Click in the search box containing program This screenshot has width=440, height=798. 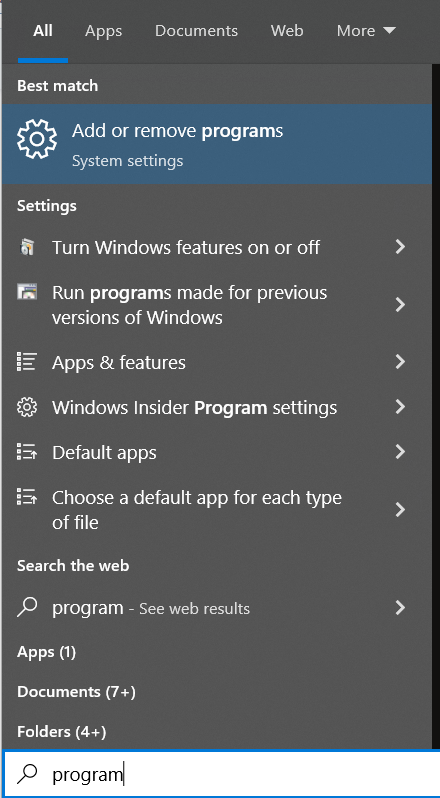coord(222,775)
